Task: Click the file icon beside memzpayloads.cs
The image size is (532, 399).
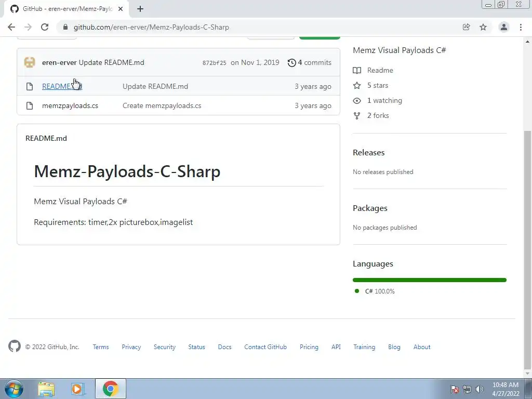Action: tap(30, 105)
